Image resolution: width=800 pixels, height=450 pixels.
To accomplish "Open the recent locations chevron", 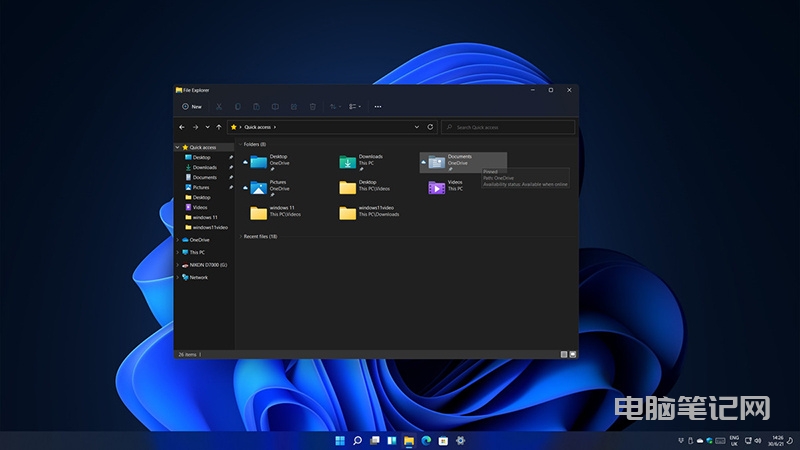I will 207,127.
